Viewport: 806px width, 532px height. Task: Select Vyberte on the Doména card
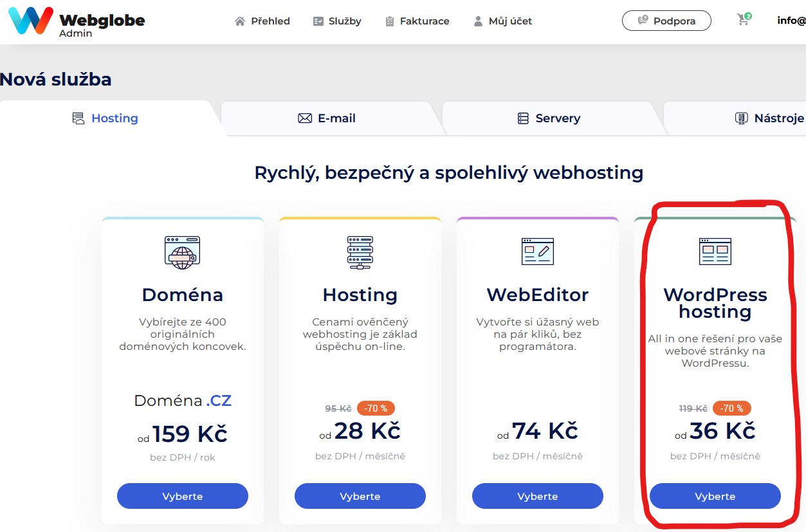coord(182,495)
